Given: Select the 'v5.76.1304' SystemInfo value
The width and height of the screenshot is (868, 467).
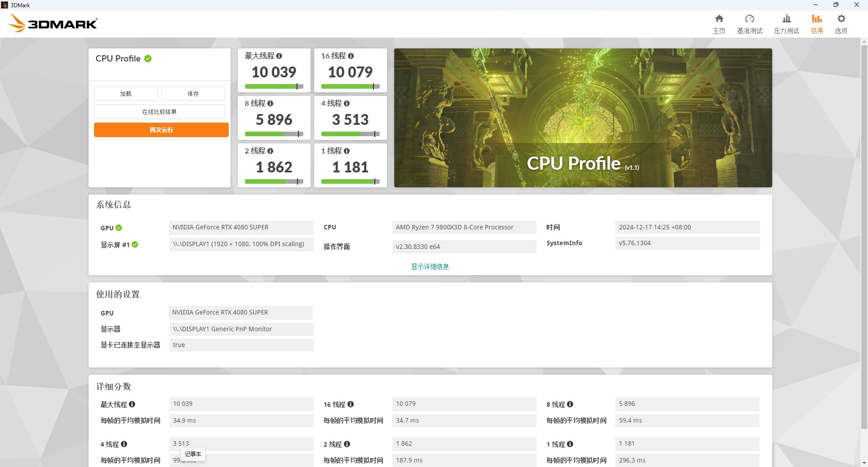Looking at the screenshot, I should 687,243.
